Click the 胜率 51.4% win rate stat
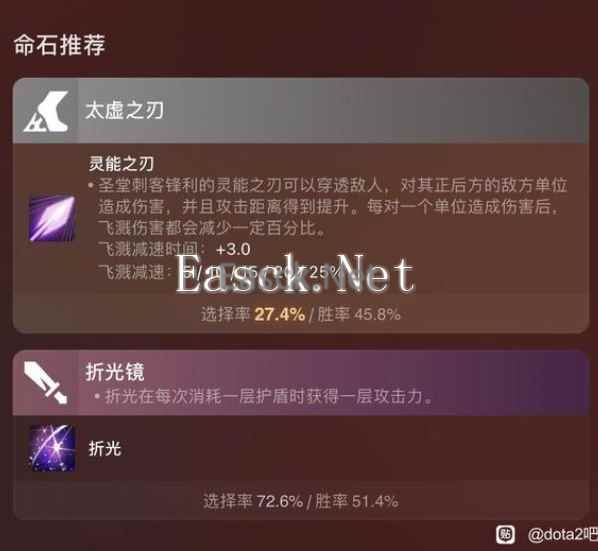The image size is (598, 551). tap(357, 501)
